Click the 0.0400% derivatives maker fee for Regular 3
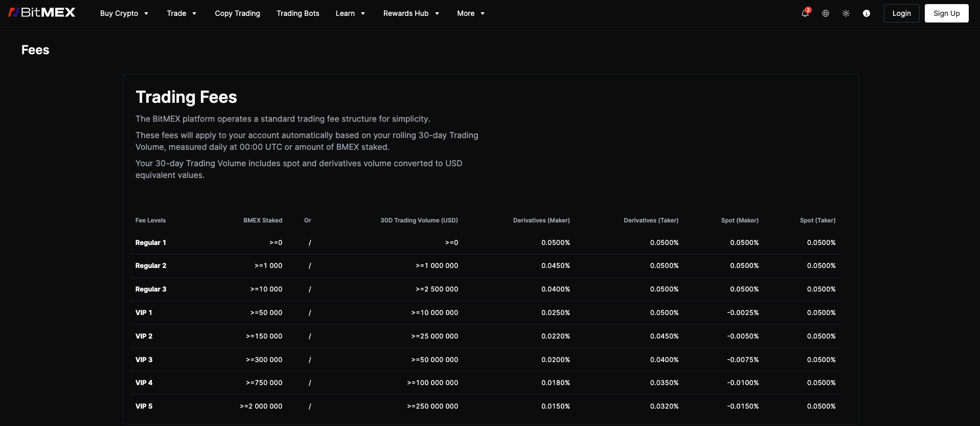Screen dimensions: 980x426 pos(556,289)
